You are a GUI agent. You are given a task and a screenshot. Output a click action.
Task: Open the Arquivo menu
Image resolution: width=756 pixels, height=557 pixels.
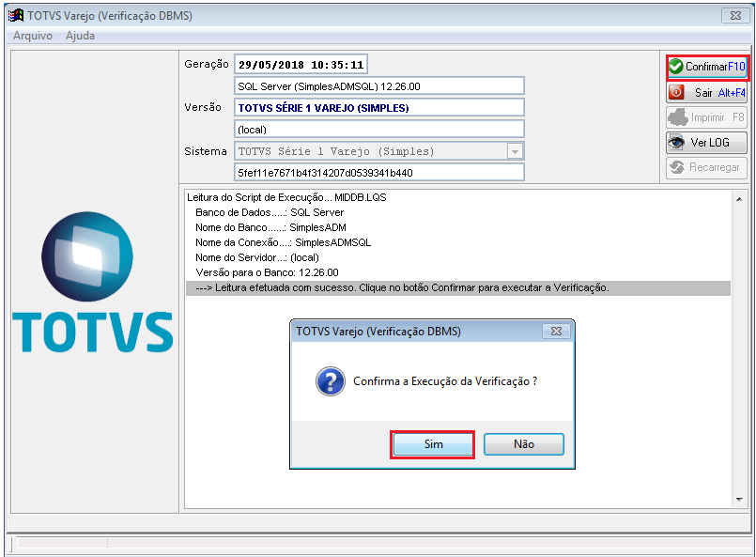pyautogui.click(x=33, y=36)
